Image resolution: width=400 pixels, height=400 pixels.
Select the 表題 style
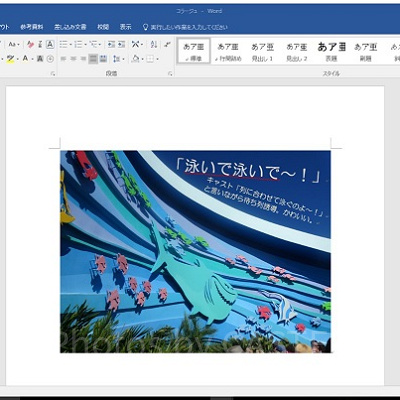click(331, 51)
